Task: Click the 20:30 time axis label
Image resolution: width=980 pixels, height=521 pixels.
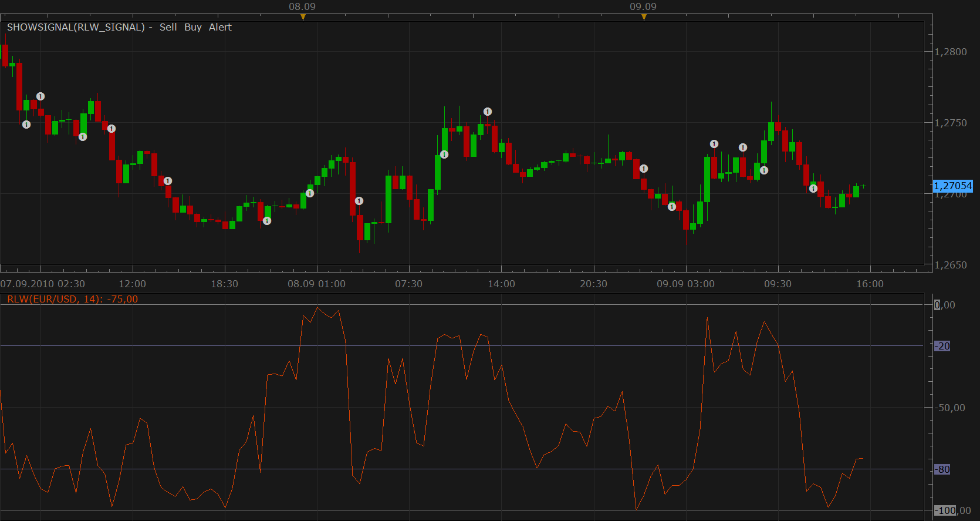Action: (594, 284)
